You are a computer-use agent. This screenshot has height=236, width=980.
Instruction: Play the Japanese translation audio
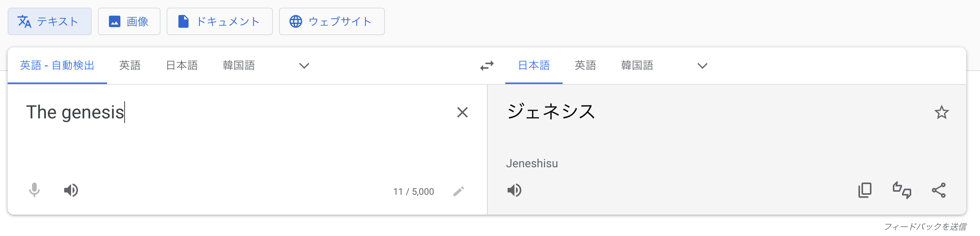point(514,190)
